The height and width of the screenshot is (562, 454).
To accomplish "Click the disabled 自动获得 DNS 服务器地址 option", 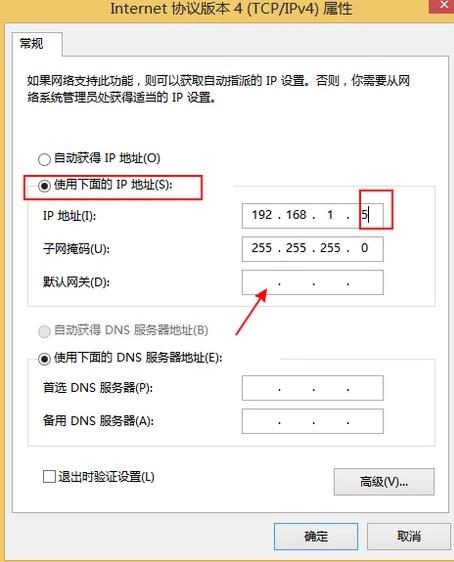I will (44, 331).
